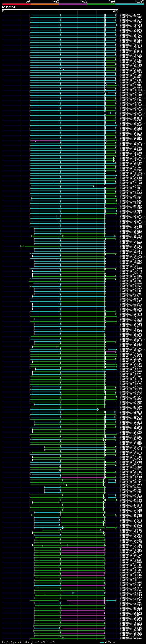
Task: Open UniRef100_O48551 entry
Action: tap(131, 30)
